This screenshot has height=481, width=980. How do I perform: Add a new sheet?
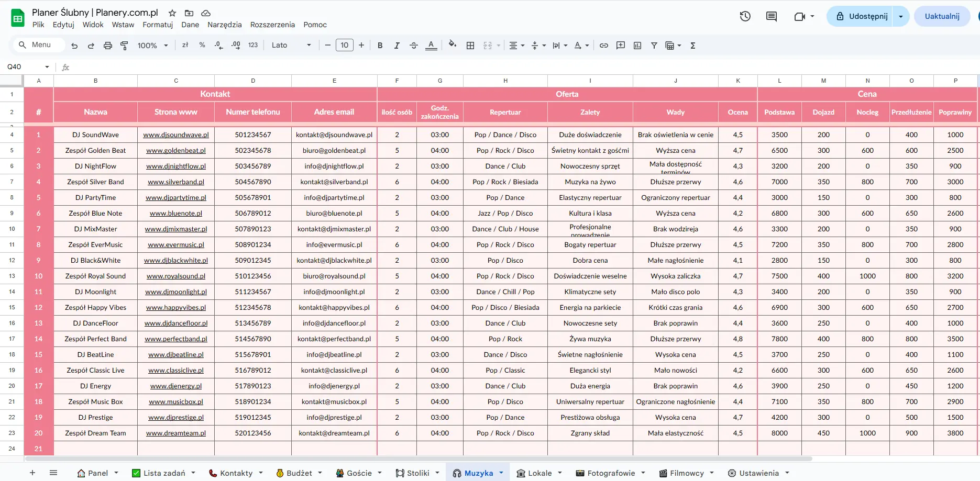coord(32,473)
